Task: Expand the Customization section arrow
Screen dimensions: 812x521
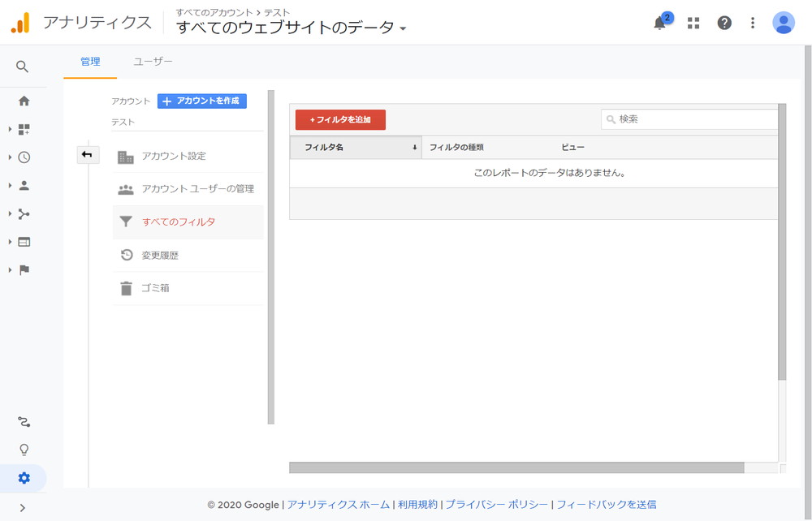Action: pos(10,129)
